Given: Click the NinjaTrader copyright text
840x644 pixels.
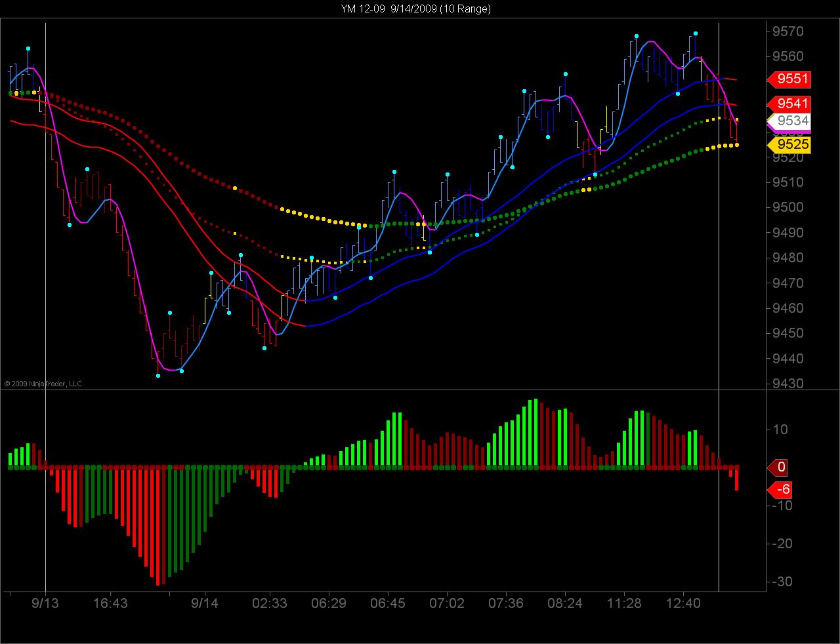Looking at the screenshot, I should [x=43, y=384].
